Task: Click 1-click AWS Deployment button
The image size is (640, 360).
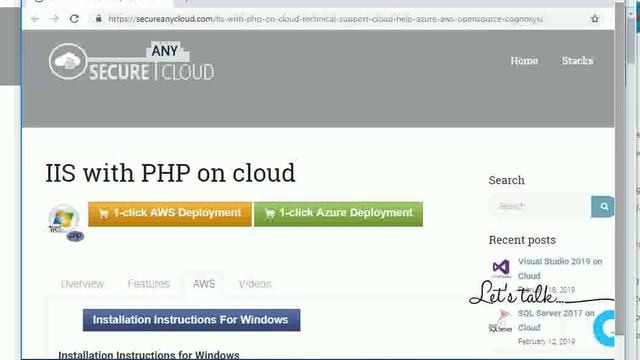Action: click(x=170, y=214)
